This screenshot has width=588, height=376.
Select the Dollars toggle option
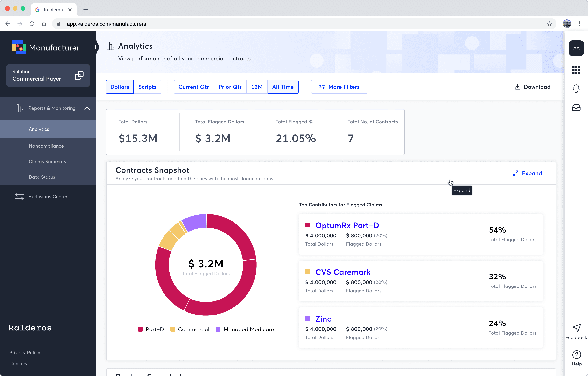click(x=120, y=87)
